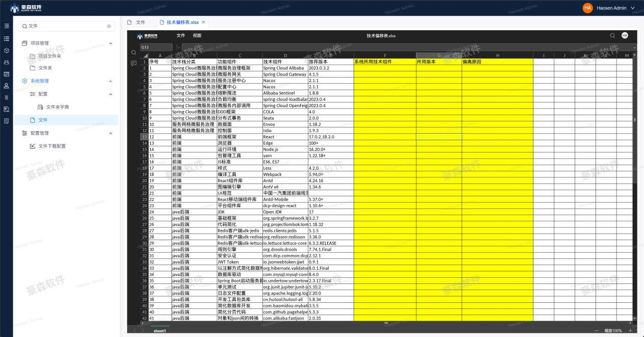Click the cell name box showing G13

tap(156, 47)
